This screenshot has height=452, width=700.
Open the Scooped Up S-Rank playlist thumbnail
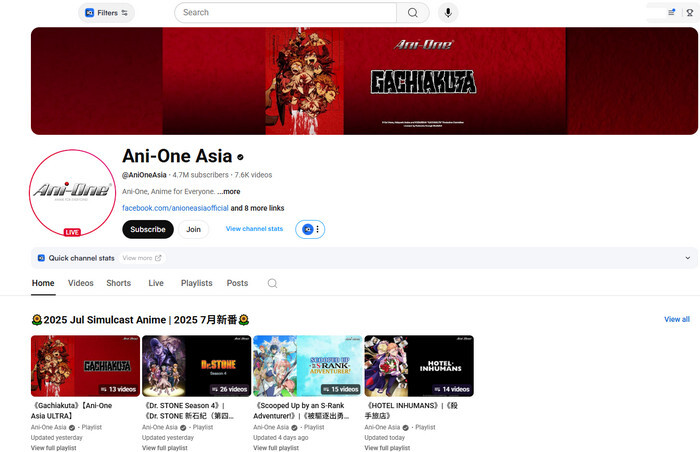coord(308,366)
